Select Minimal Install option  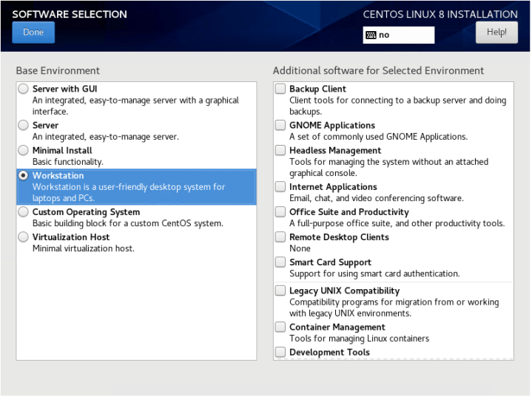(24, 151)
